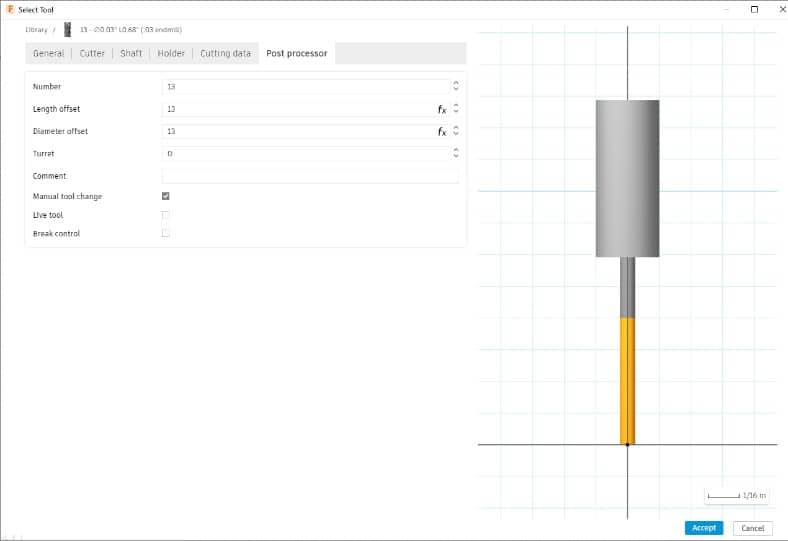This screenshot has width=788, height=541.
Task: Enable the Break control checkbox
Action: 165,233
